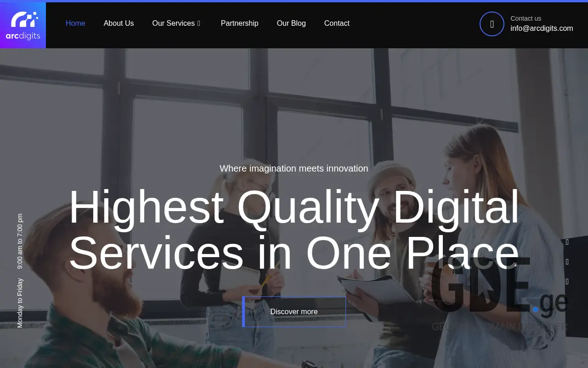Click the Discover more button
This screenshot has width=588, height=368.
click(294, 311)
